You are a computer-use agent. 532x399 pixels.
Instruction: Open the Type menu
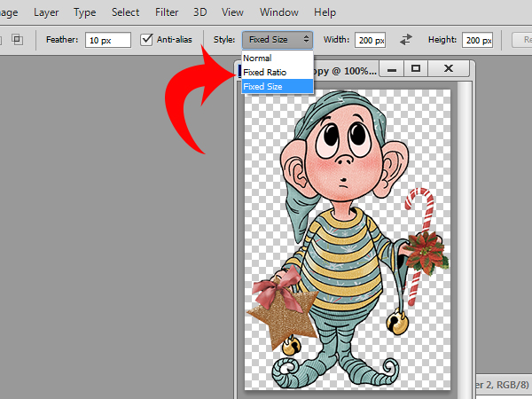[85, 12]
